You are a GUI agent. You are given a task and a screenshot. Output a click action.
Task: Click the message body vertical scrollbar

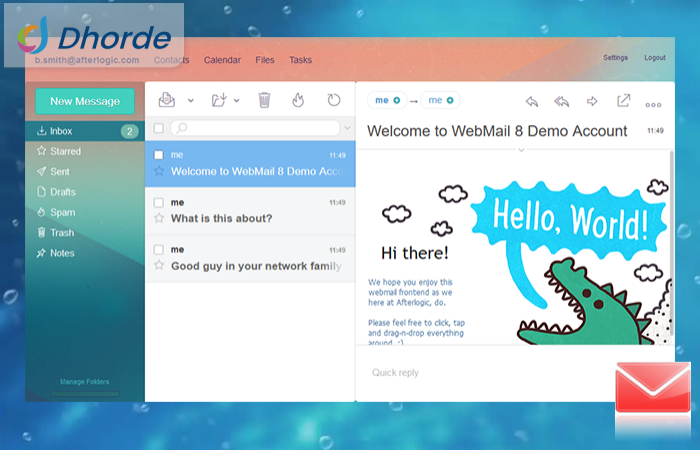[671, 243]
